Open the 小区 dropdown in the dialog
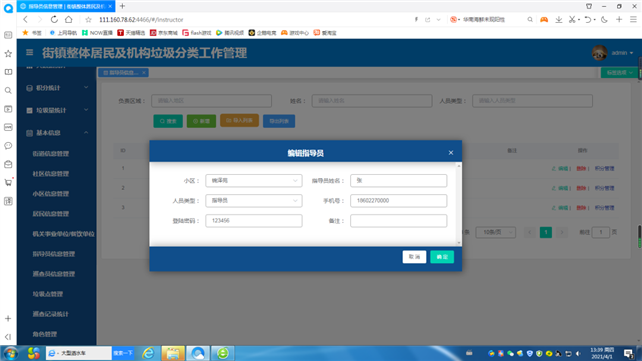This screenshot has height=361, width=642. pyautogui.click(x=254, y=180)
